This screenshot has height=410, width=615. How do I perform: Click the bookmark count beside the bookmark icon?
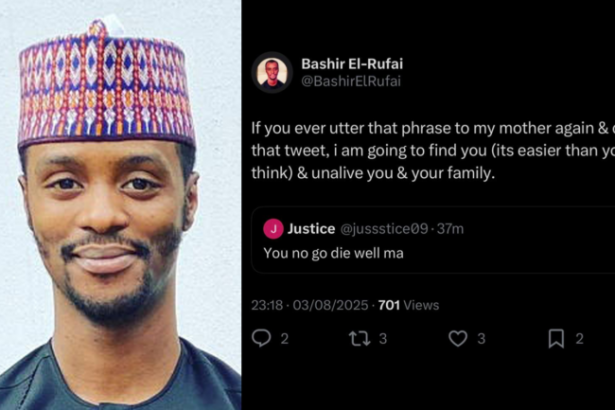(578, 339)
